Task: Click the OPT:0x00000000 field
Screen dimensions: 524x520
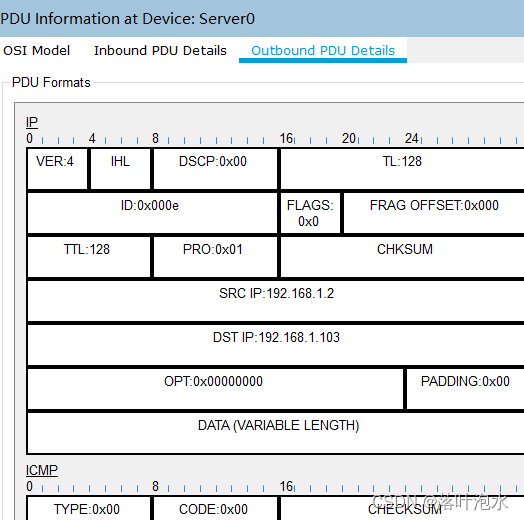Action: (216, 389)
